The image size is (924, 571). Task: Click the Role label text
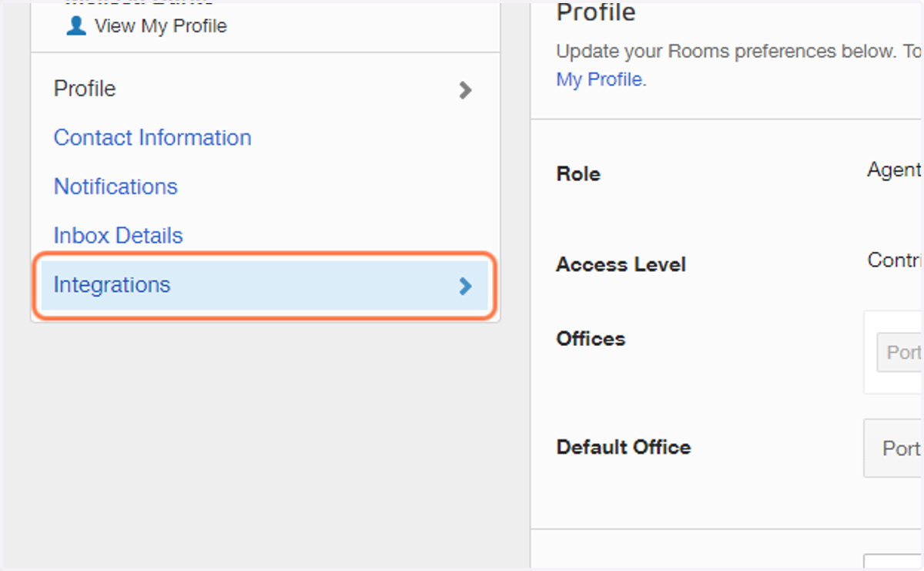578,174
